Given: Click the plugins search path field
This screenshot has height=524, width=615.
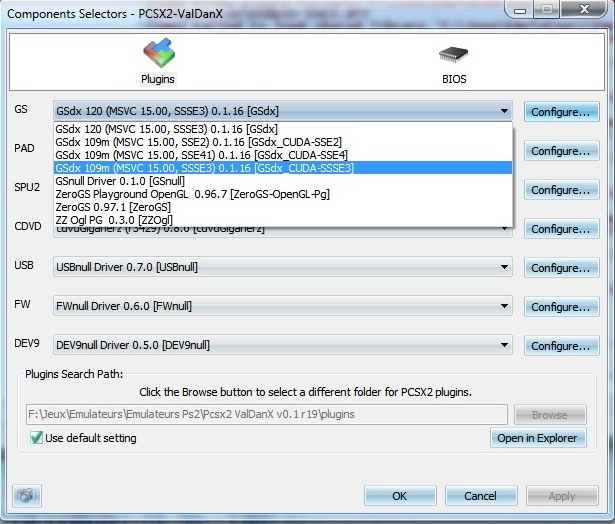Looking at the screenshot, I should coord(267,415).
